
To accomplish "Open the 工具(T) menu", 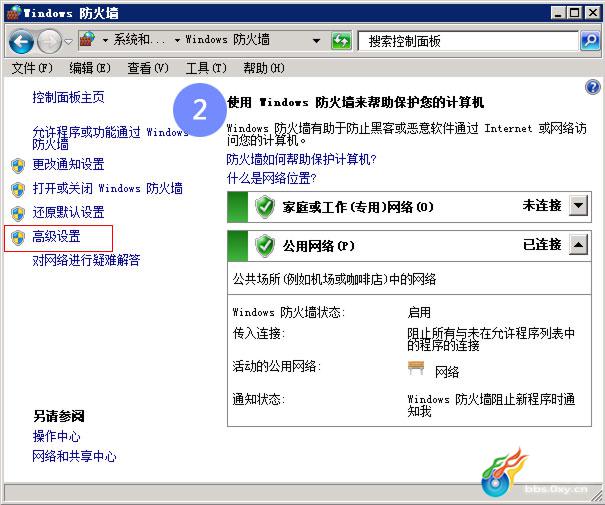I will coord(206,68).
